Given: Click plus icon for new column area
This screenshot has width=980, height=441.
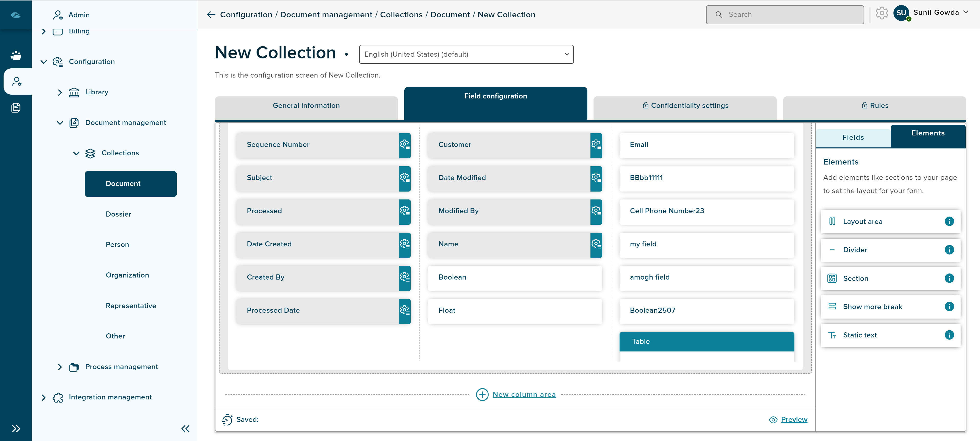Looking at the screenshot, I should (482, 395).
